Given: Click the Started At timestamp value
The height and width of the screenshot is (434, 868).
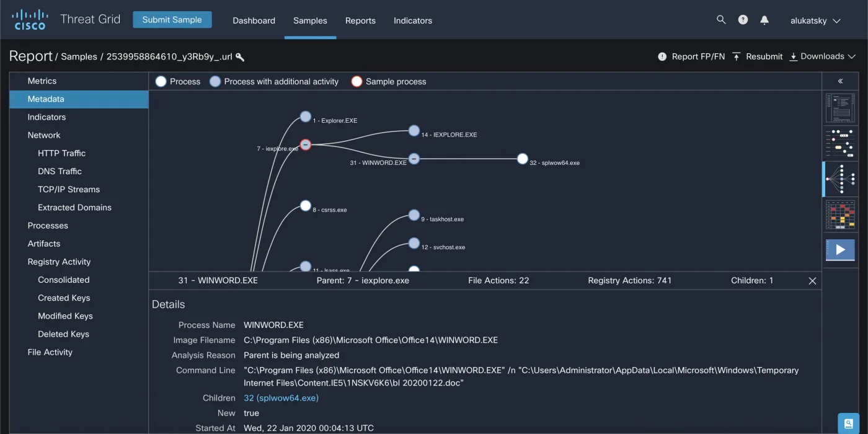Looking at the screenshot, I should (x=309, y=428).
